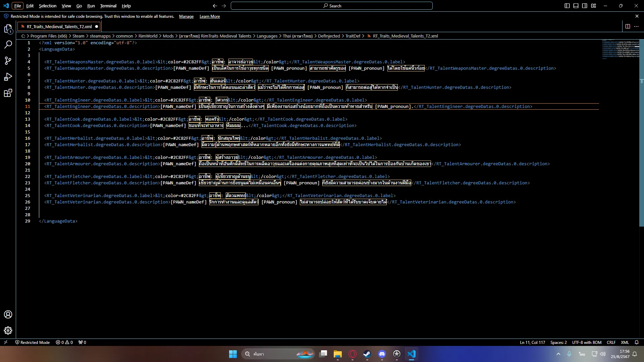Select the RT_Traits_Medieval_Talents_T2.xml tab

(x=59, y=26)
